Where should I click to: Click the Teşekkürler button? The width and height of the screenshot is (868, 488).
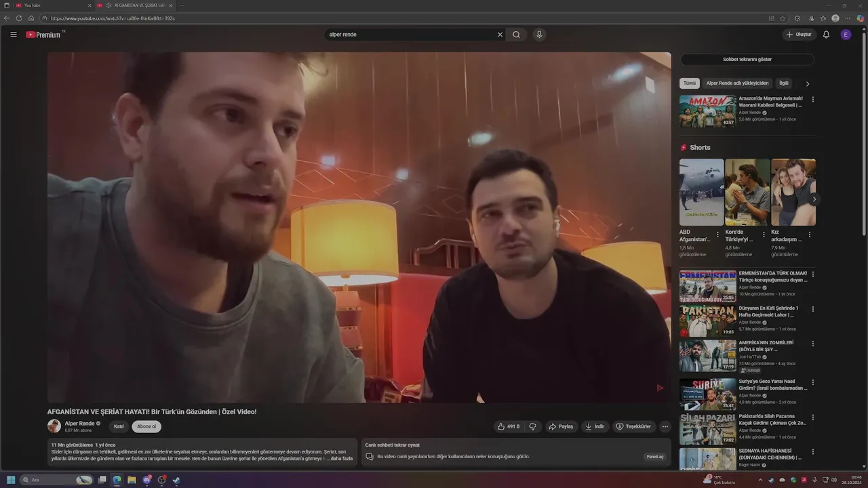pos(633,426)
